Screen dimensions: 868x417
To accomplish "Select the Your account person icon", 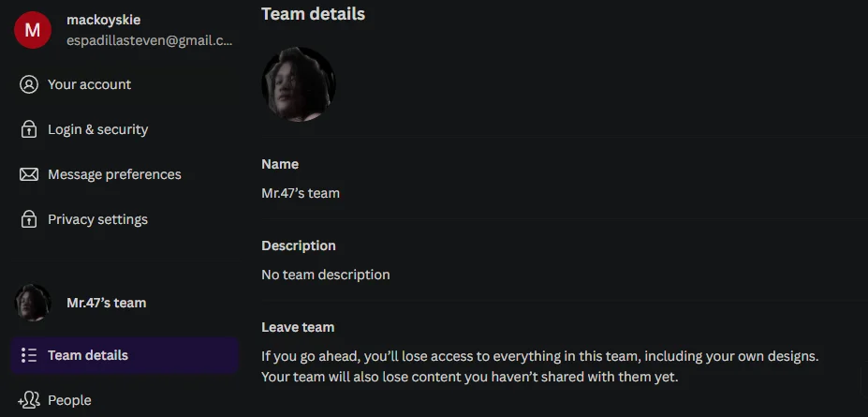I will click(x=29, y=84).
